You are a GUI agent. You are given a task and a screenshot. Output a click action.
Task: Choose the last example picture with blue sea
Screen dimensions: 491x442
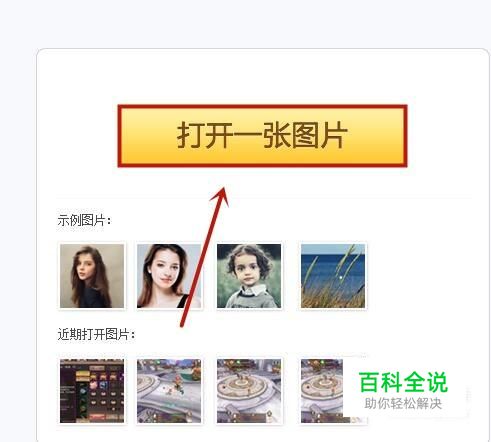(x=333, y=276)
